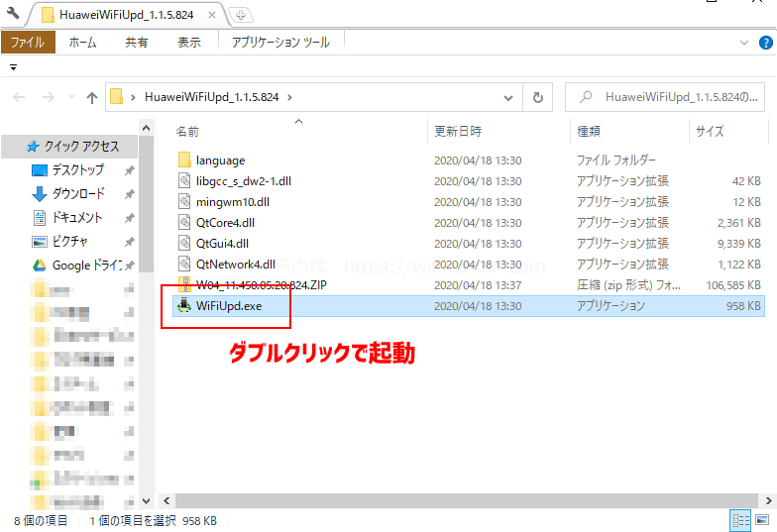Open デスクトップ in the navigation pane
The width and height of the screenshot is (777, 532).
click(77, 170)
